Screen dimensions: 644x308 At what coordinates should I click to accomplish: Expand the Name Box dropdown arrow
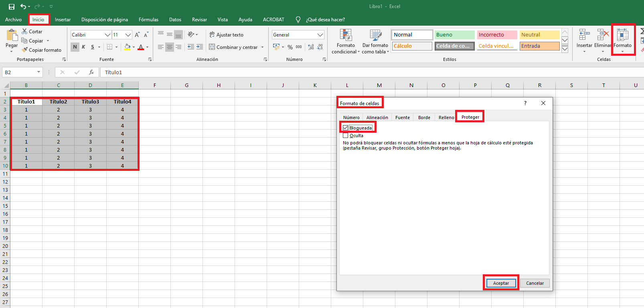pos(39,72)
